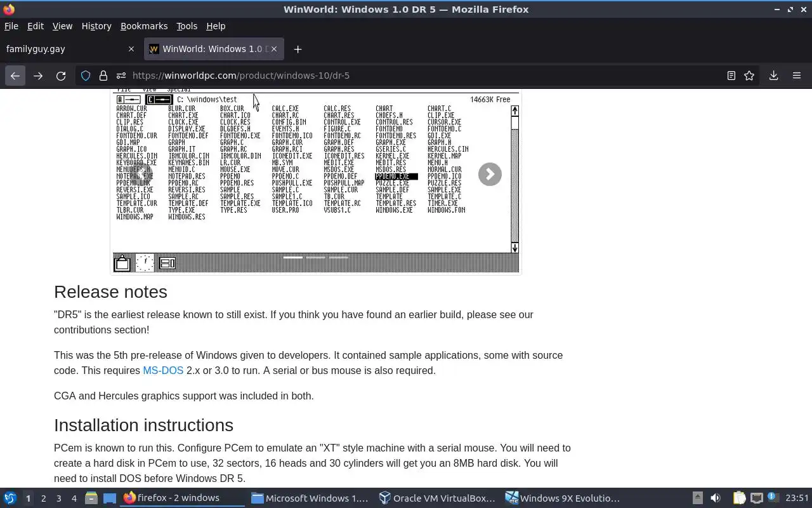Show site security padlock information

[x=103, y=76]
